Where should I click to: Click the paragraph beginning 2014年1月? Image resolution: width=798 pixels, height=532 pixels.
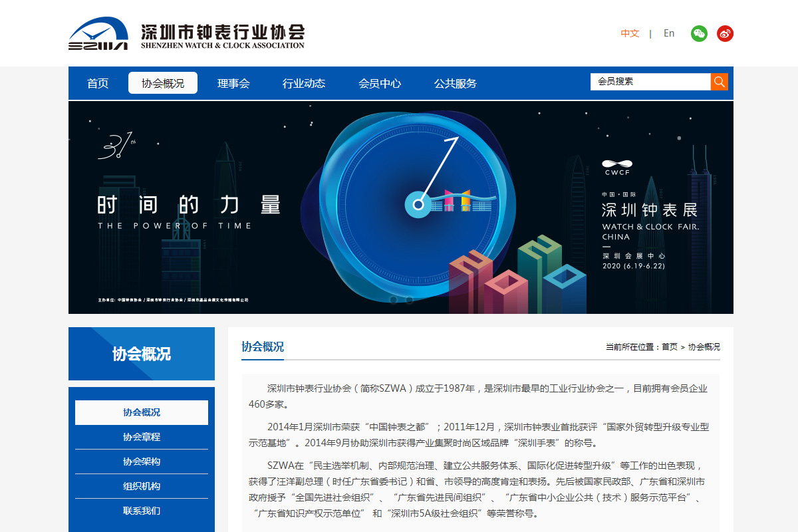click(x=477, y=435)
